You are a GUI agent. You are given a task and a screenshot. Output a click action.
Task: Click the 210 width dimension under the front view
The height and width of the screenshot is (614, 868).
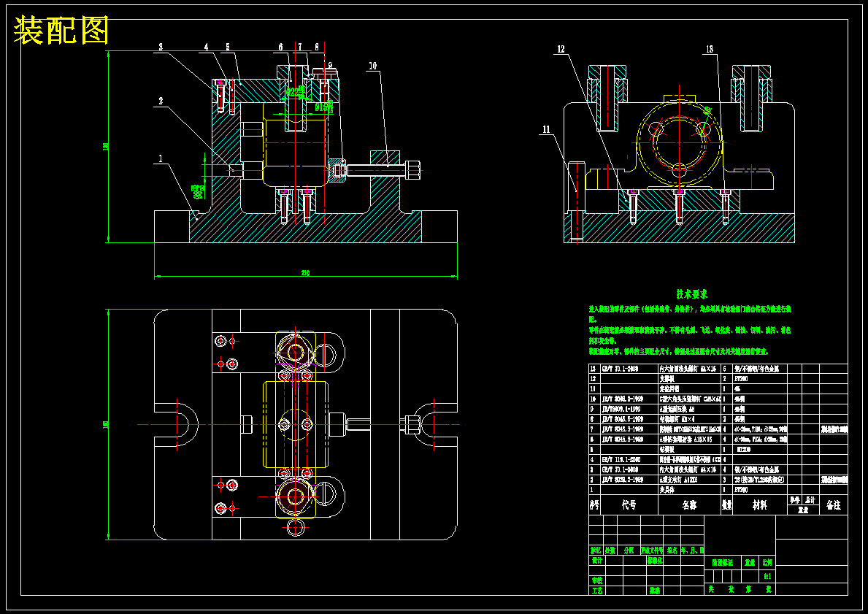[305, 272]
